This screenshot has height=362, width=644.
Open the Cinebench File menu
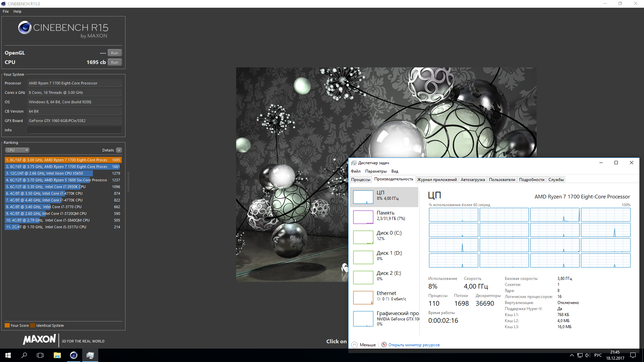click(x=6, y=11)
